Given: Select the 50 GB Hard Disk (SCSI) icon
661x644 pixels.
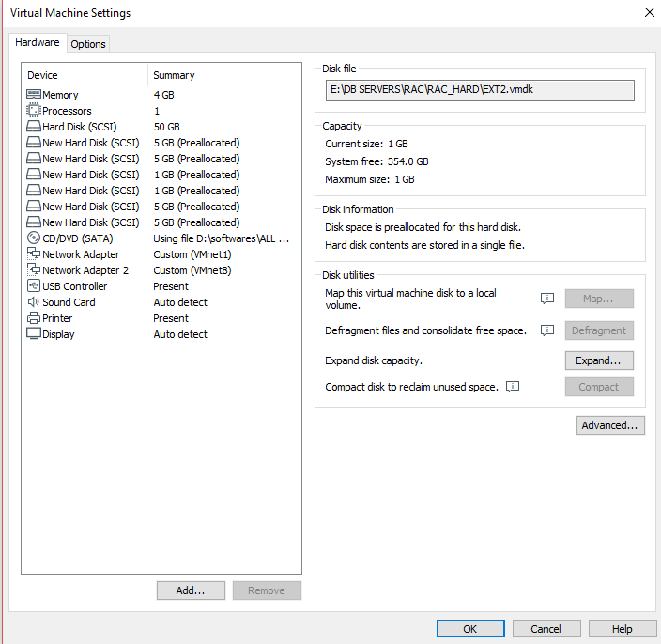Looking at the screenshot, I should coord(34,126).
